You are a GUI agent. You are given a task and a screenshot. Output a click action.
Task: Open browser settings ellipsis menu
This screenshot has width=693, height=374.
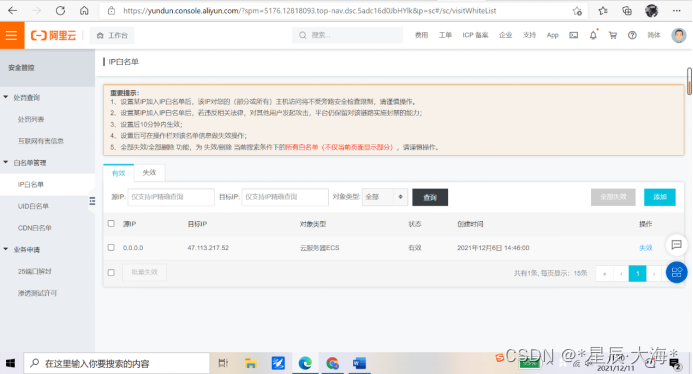(x=676, y=11)
